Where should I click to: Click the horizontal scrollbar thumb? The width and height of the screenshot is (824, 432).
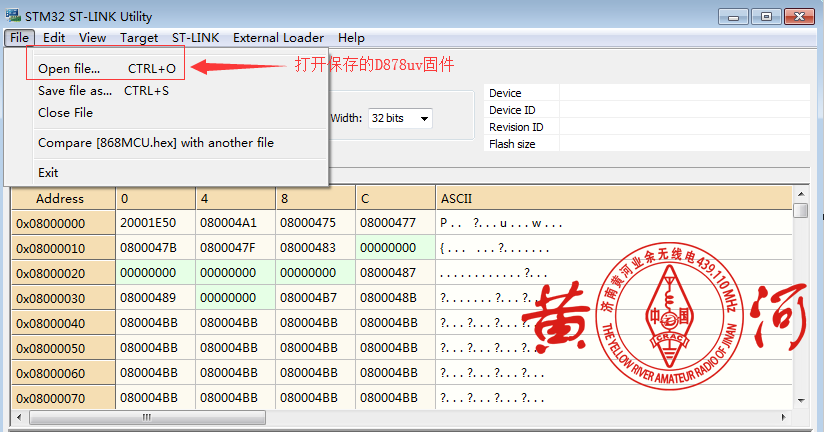147,417
